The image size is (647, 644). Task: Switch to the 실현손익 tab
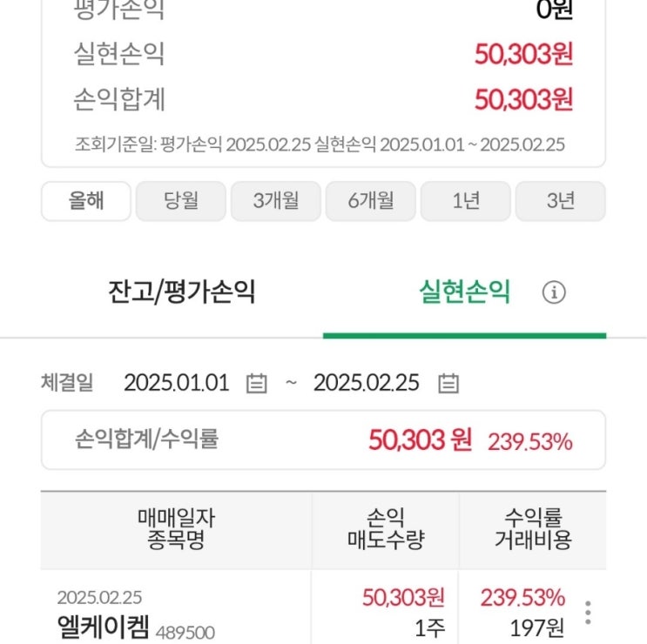[464, 292]
